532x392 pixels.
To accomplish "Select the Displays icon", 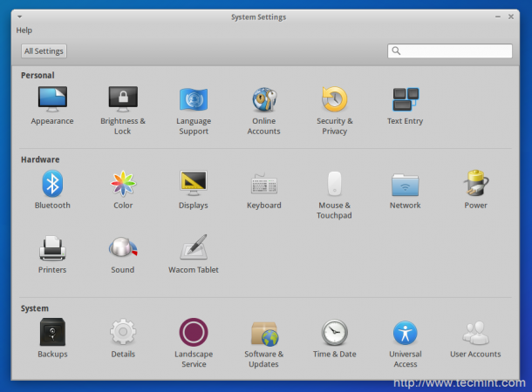I will [x=193, y=184].
